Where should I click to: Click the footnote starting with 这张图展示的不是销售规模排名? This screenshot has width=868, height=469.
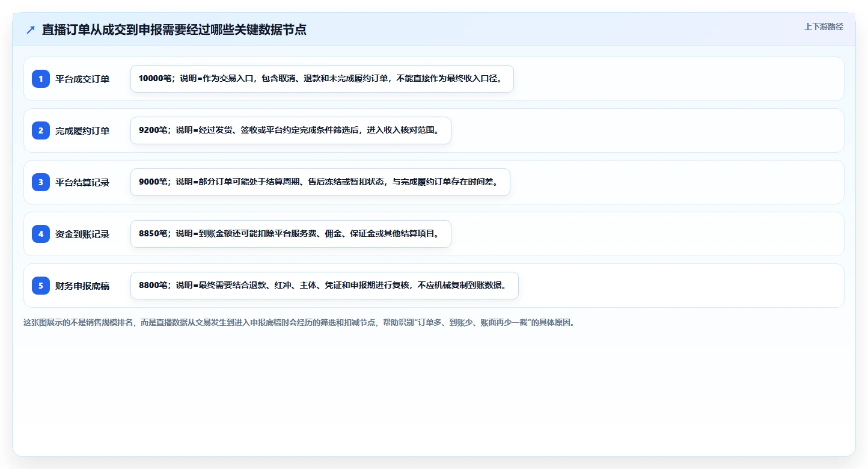(x=300, y=322)
